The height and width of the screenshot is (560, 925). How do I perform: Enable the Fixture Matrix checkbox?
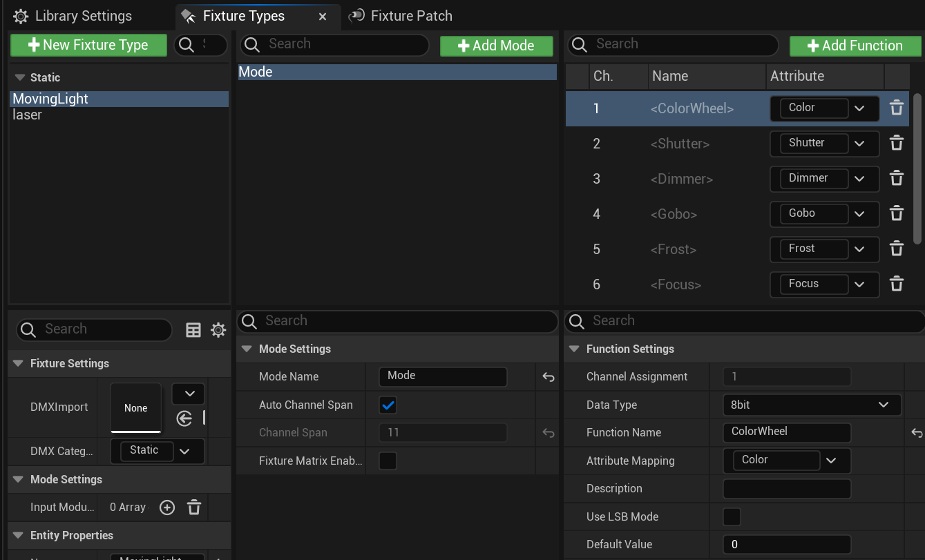pyautogui.click(x=388, y=461)
